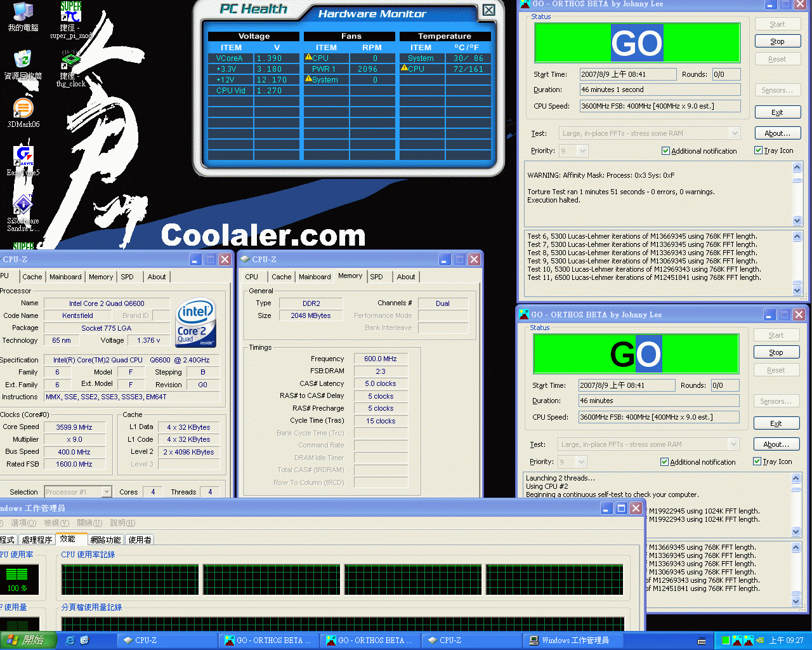Click the VCoreA value 1.390 in Hardware Monitor
Viewport: 812px width, 650px height.
[x=270, y=58]
